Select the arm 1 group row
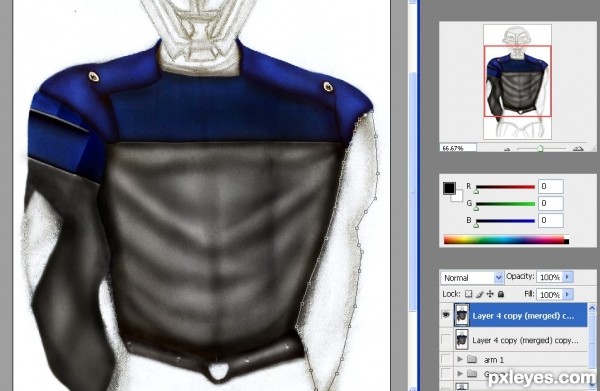600x391 pixels. [x=520, y=359]
